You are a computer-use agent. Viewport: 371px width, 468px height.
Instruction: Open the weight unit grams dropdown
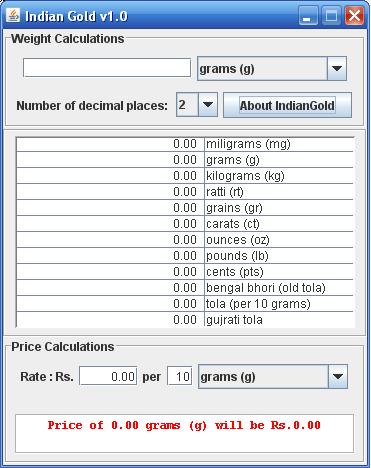(x=272, y=69)
